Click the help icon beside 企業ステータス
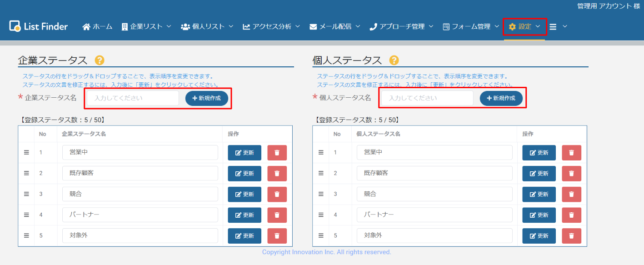The image size is (644, 265). 100,60
